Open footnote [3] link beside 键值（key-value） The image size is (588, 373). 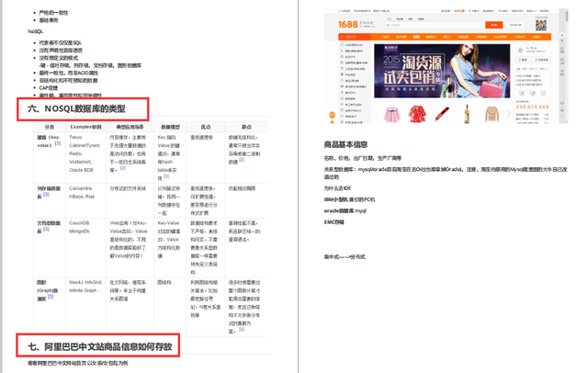(57, 144)
